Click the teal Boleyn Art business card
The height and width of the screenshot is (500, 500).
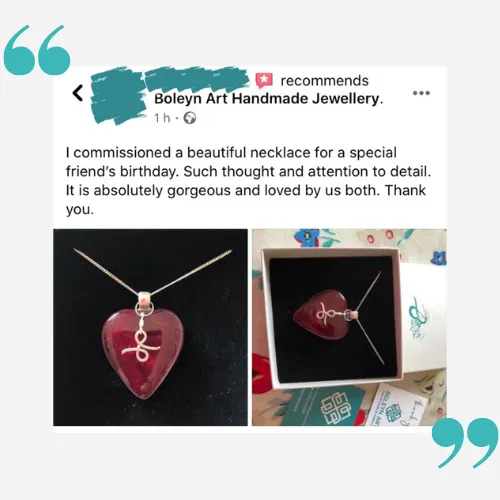click(x=320, y=407)
